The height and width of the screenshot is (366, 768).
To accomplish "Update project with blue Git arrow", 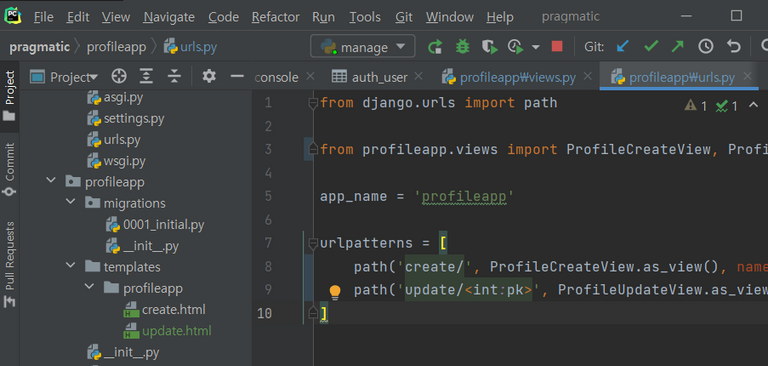I will point(622,47).
